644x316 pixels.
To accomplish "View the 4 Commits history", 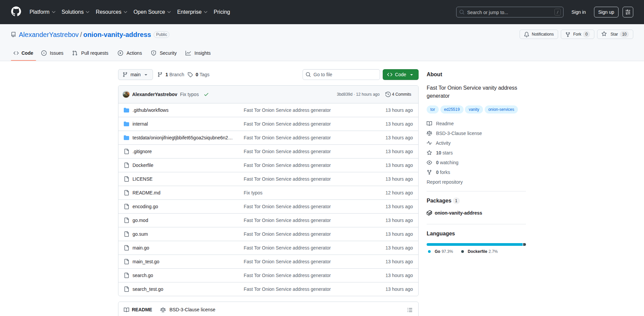I will 398,94.
